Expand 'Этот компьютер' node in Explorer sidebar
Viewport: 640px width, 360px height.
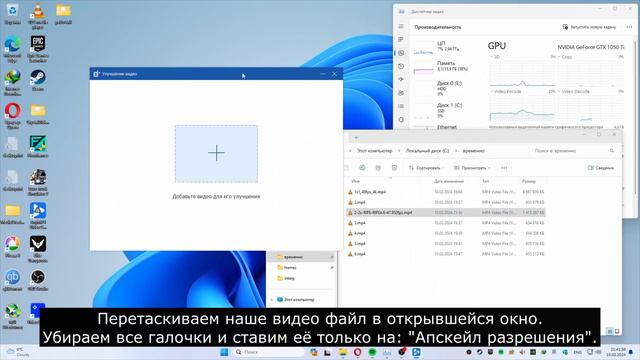point(272,300)
